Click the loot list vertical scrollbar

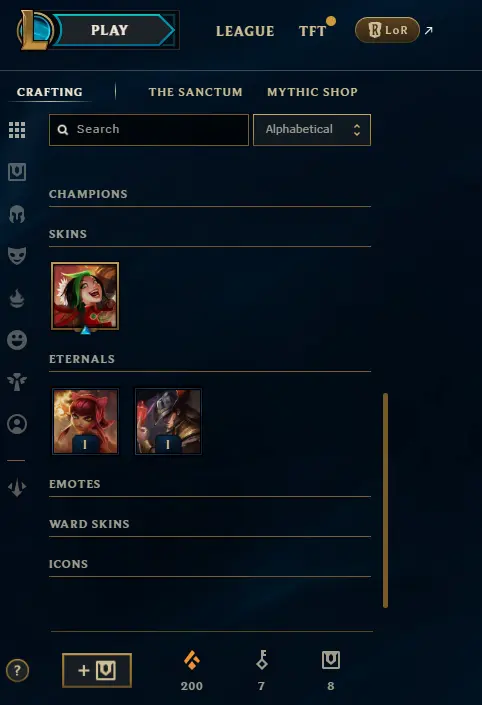[385, 500]
